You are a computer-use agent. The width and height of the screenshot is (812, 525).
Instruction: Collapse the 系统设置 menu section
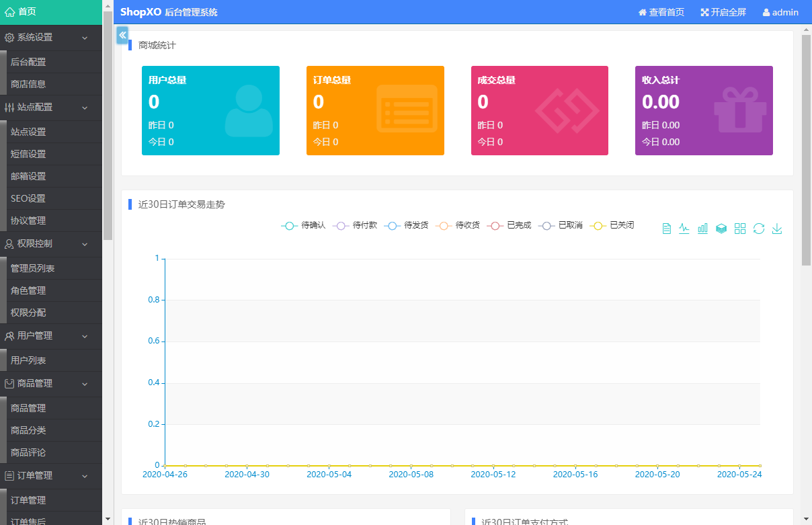point(51,38)
